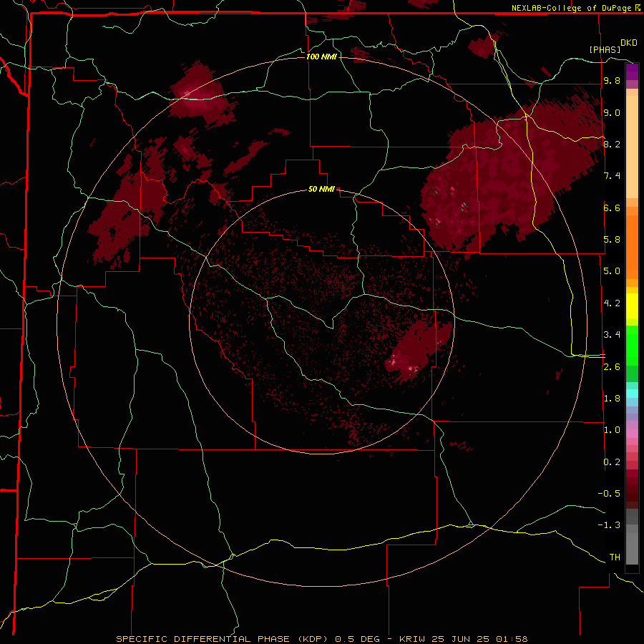644x644 pixels.
Task: Pick the peach swatch on the color scale
Action: 632,146
